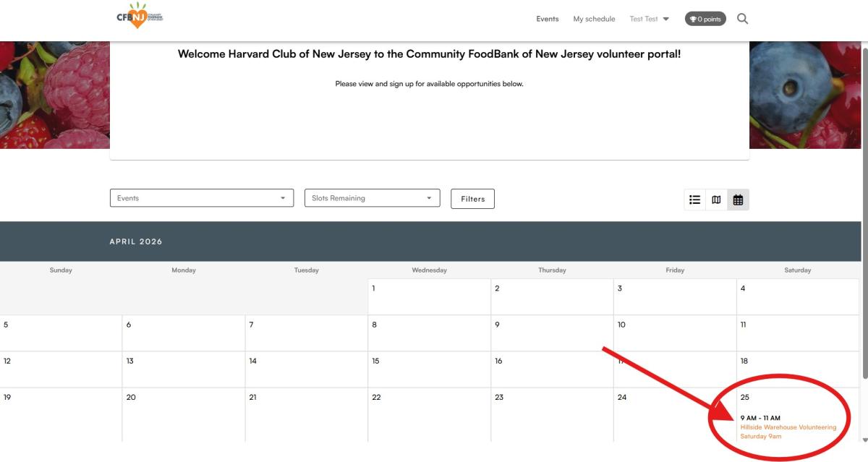The height and width of the screenshot is (462, 868).
Task: Switch to map view icon
Action: tap(716, 200)
